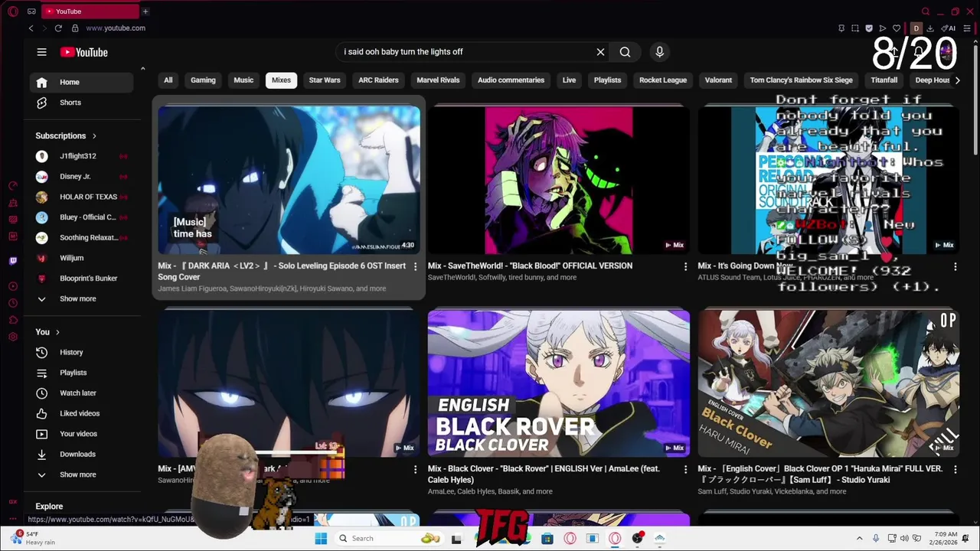Open the ad blocker shield icon
980x551 pixels.
click(869, 28)
